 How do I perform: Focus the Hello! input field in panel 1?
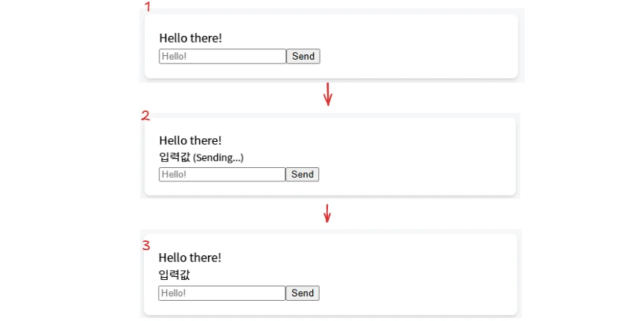pyautogui.click(x=222, y=57)
